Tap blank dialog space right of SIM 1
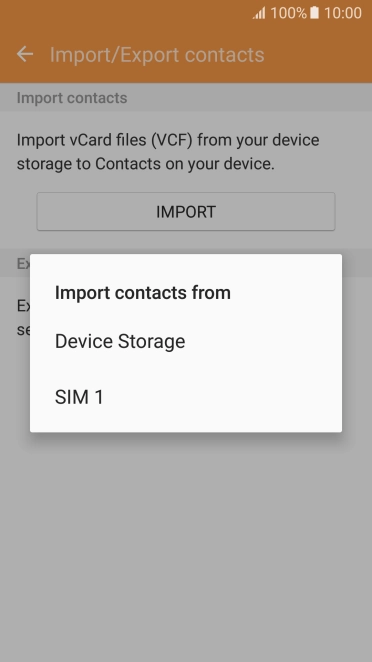The image size is (372, 662). pyautogui.click(x=222, y=397)
